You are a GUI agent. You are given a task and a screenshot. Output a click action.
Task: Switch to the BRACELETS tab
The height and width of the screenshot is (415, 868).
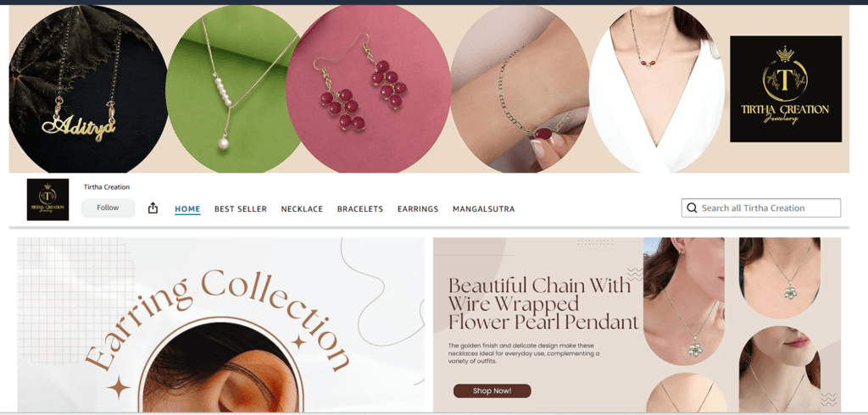[x=359, y=209]
